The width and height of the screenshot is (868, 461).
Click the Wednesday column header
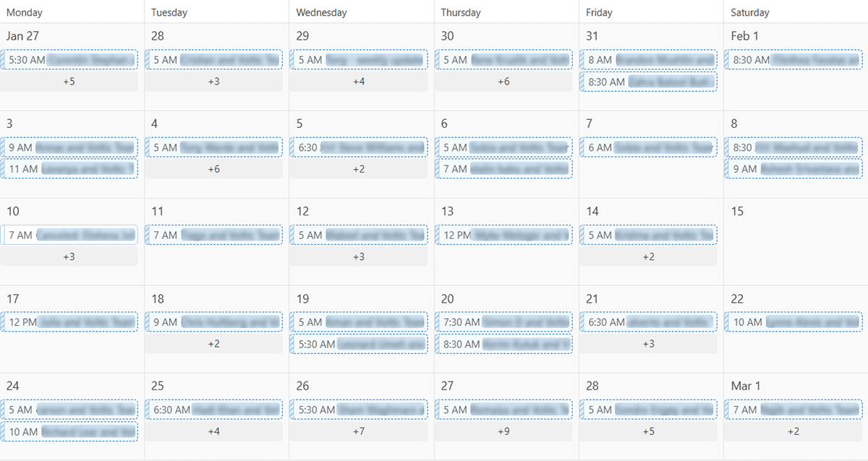(x=321, y=12)
